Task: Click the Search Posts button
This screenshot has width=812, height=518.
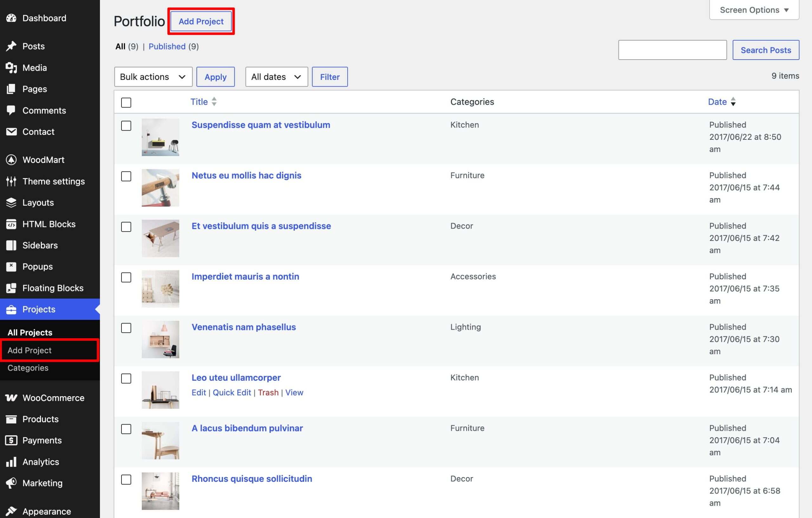Action: pyautogui.click(x=765, y=50)
